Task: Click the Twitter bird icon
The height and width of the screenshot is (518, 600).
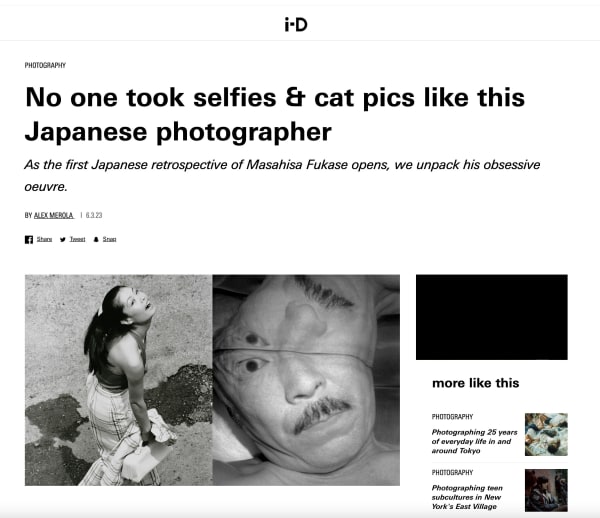Action: [63, 239]
